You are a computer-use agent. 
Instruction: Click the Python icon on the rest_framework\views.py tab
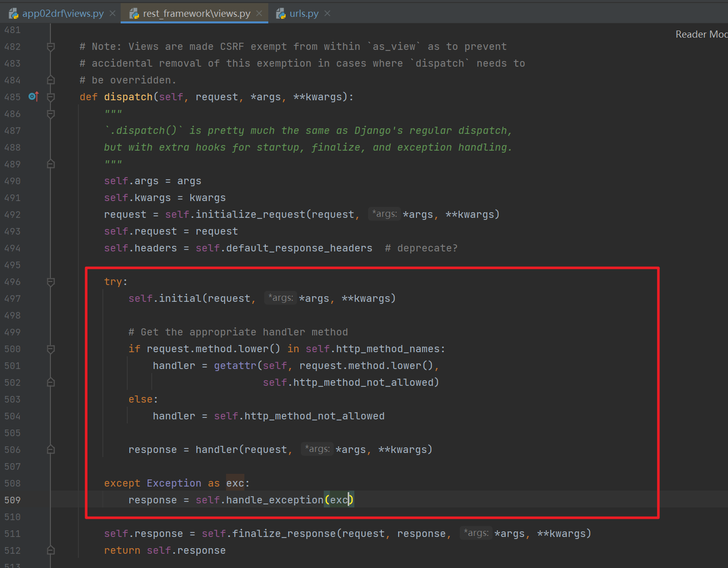tap(134, 13)
